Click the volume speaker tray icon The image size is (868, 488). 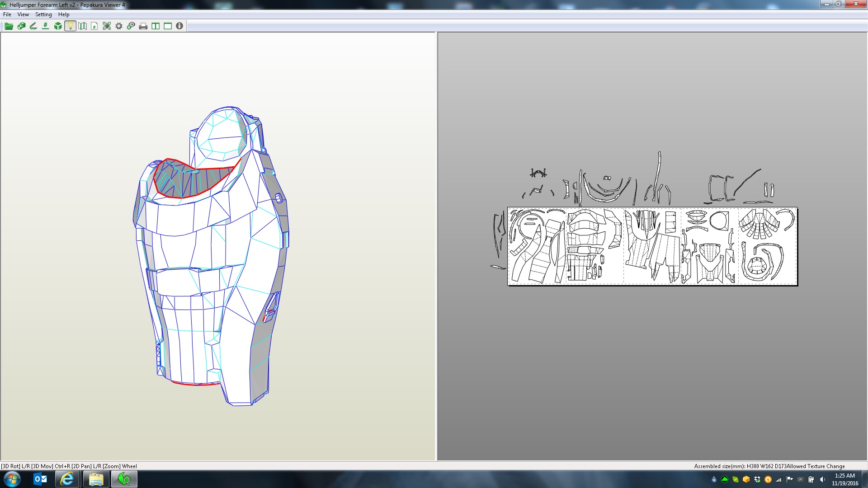(822, 479)
